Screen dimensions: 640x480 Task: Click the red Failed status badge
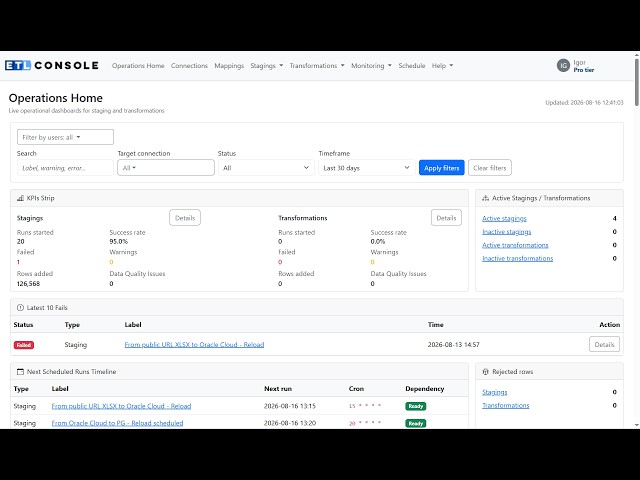[24, 345]
